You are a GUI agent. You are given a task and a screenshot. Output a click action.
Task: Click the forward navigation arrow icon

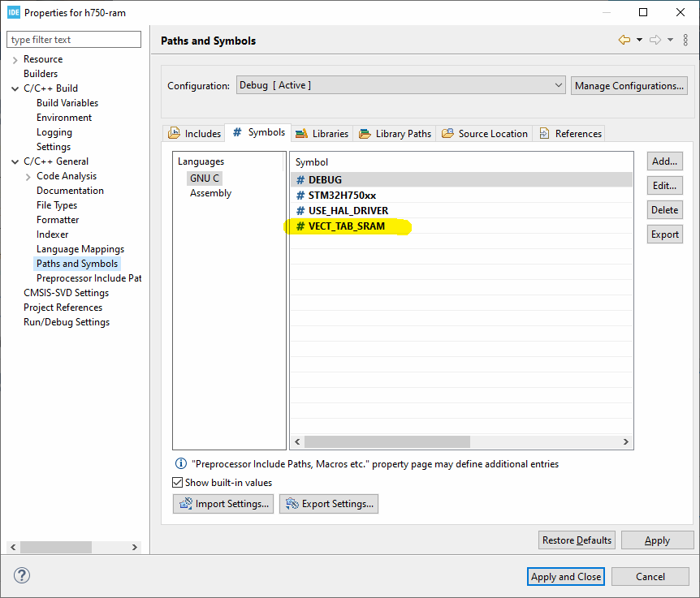point(655,40)
